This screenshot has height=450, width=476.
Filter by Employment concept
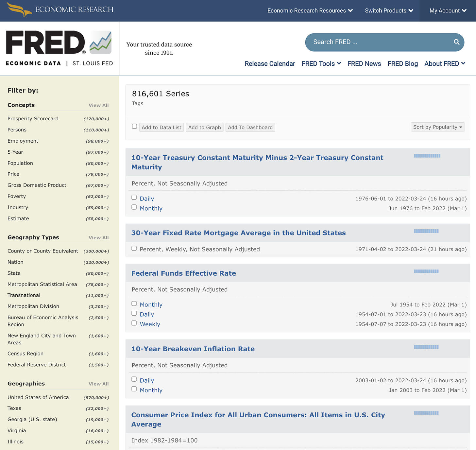pyautogui.click(x=23, y=141)
